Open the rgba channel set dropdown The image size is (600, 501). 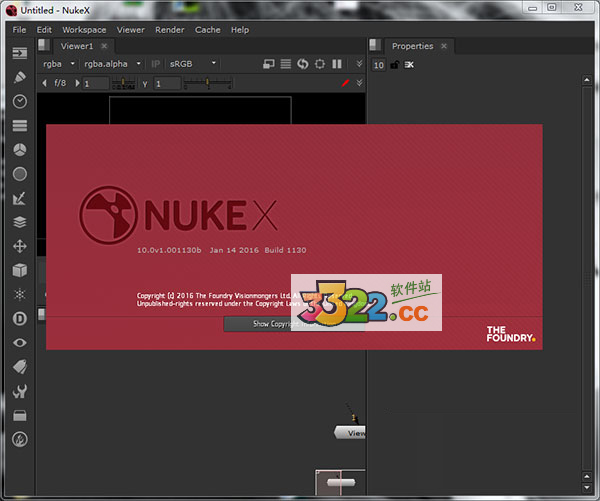(59, 64)
